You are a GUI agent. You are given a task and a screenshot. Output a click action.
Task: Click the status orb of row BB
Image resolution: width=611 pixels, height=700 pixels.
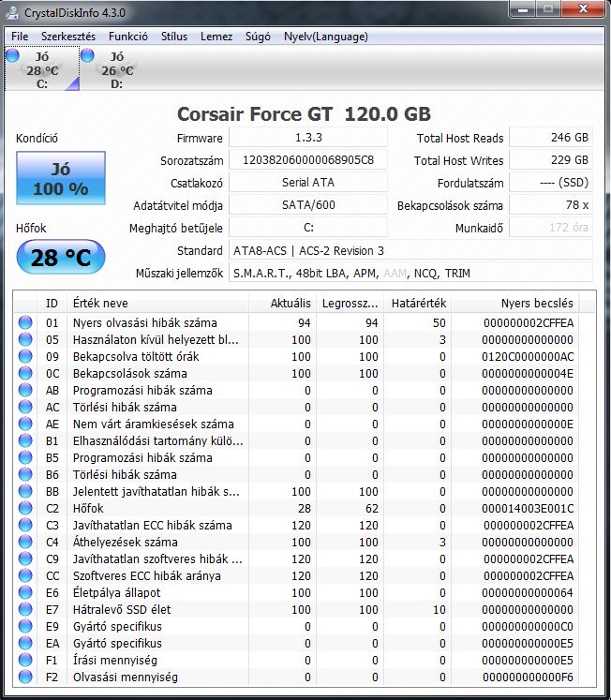tap(25, 491)
